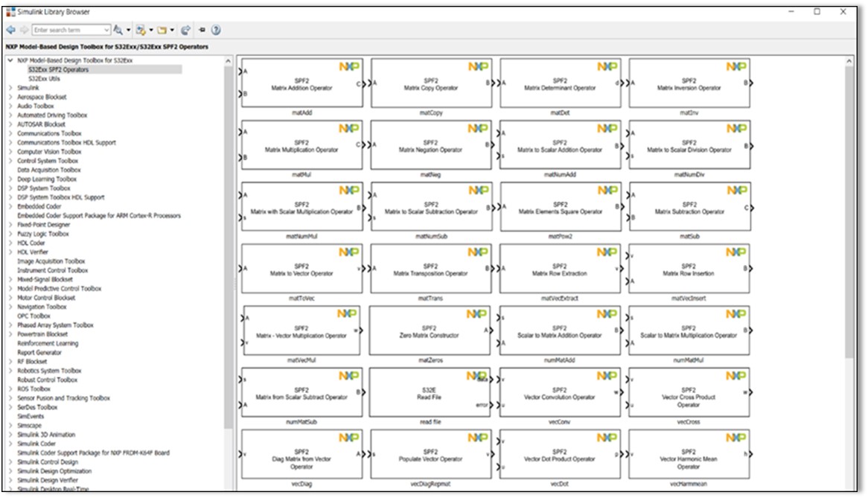This screenshot has height=498, width=868.
Task: Click the new model icon
Action: pyautogui.click(x=141, y=31)
